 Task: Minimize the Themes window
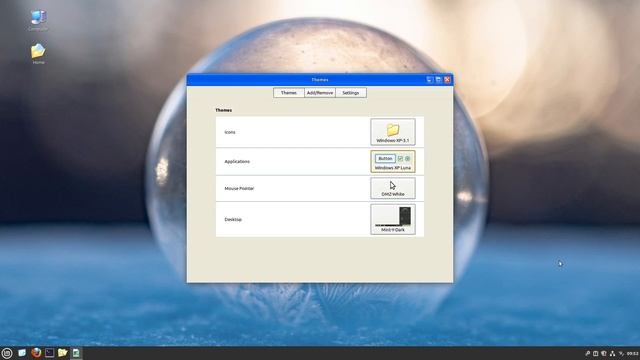click(x=429, y=80)
